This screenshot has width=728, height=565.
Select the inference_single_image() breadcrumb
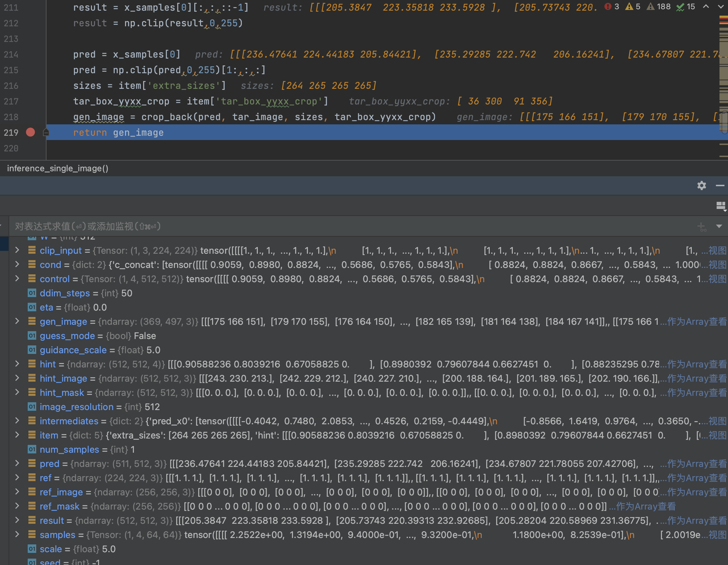[58, 168]
